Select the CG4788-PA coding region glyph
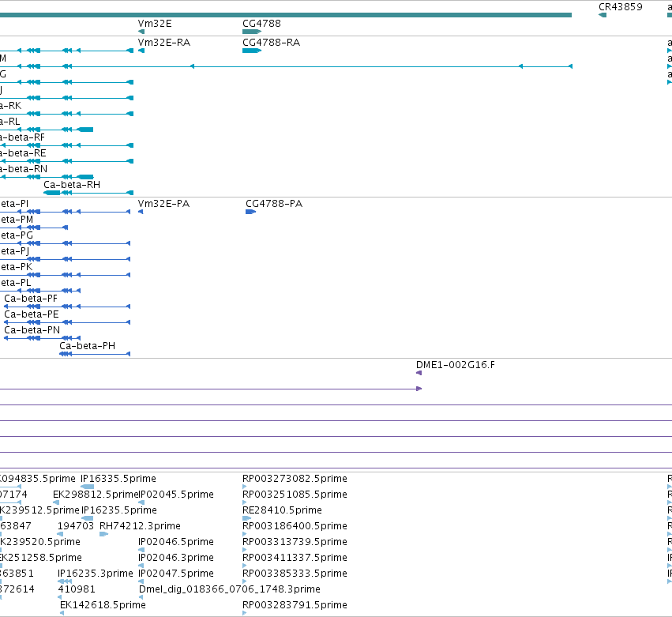The height and width of the screenshot is (617, 672). pyautogui.click(x=250, y=212)
